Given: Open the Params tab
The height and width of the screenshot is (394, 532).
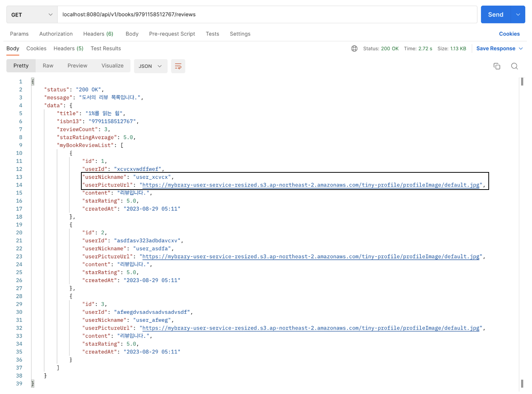Looking at the screenshot, I should coord(19,34).
